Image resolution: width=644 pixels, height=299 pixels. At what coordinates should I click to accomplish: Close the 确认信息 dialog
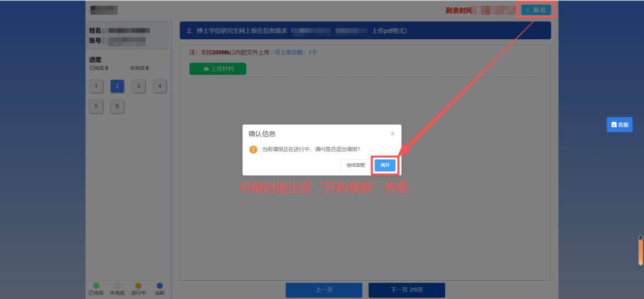pyautogui.click(x=392, y=133)
